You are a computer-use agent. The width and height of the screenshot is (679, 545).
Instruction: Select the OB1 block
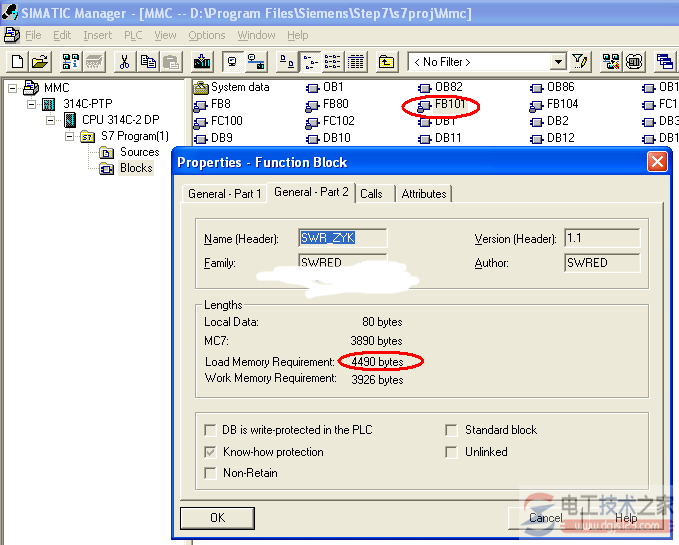325,87
